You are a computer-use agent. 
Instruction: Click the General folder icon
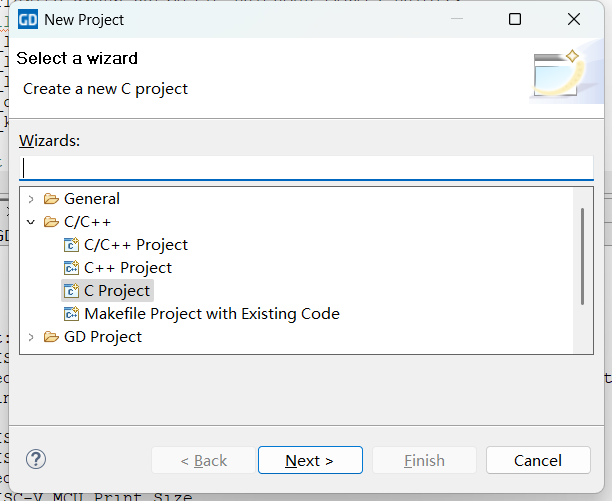51,199
